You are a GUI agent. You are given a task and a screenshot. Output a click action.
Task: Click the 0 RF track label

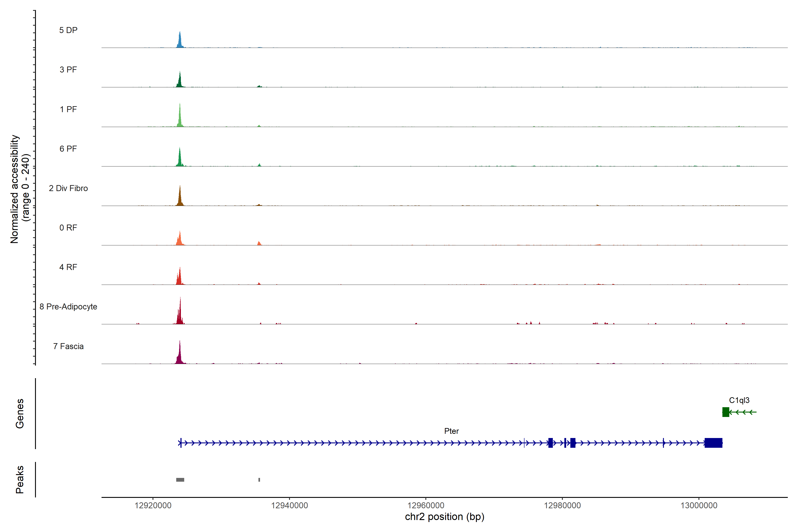coord(68,228)
